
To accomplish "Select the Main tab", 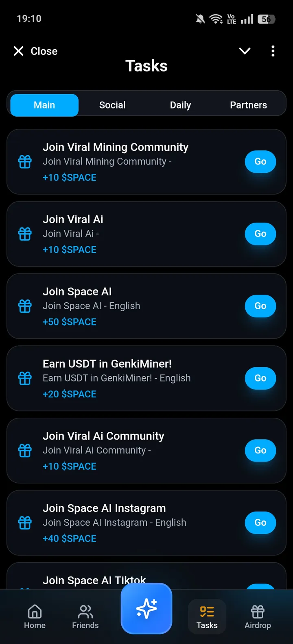I will click(44, 105).
